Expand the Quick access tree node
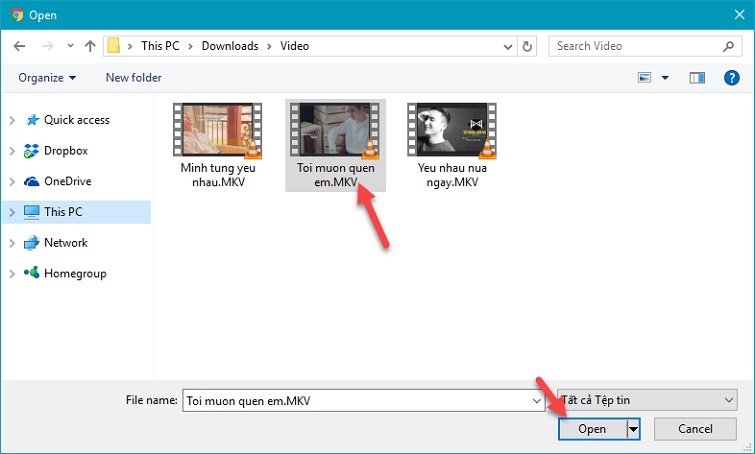This screenshot has height=454, width=755. [11, 120]
